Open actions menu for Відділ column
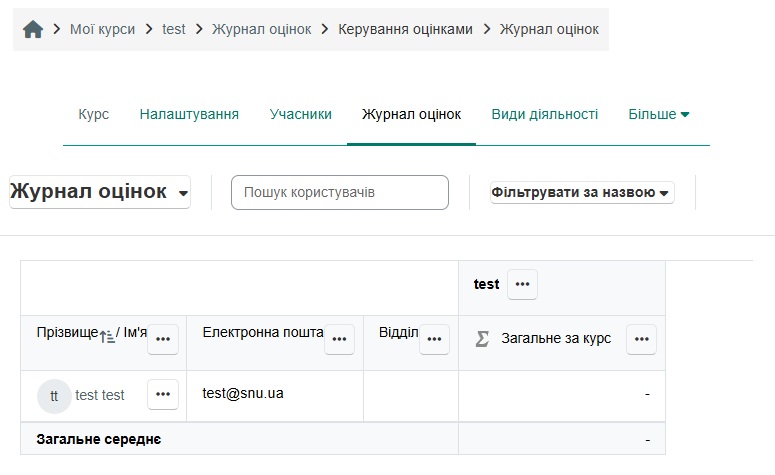 coord(434,339)
